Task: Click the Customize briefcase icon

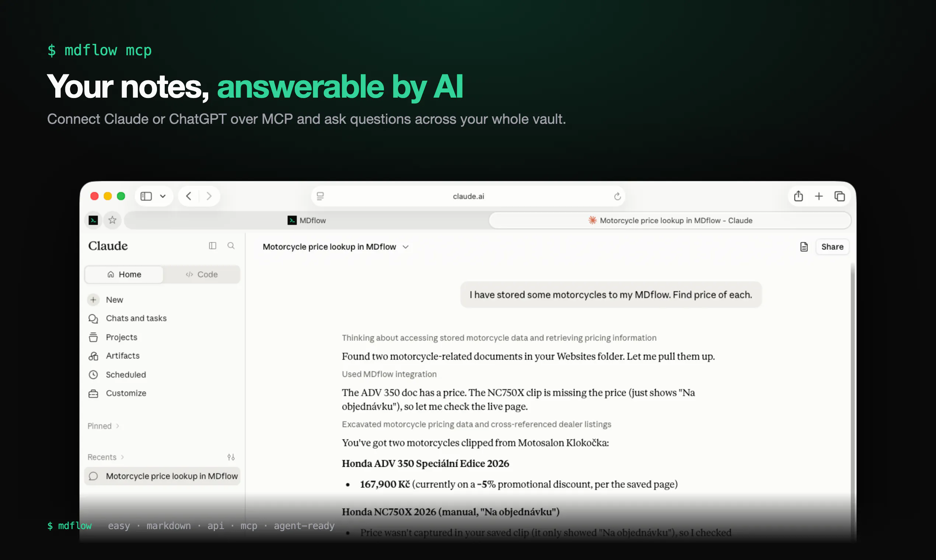Action: coord(93,393)
